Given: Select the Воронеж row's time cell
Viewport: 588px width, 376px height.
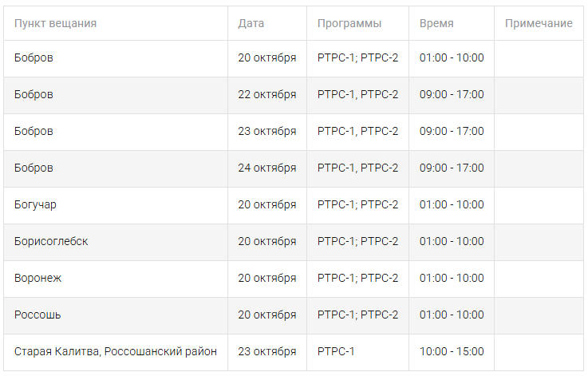Looking at the screenshot, I should click(452, 278).
